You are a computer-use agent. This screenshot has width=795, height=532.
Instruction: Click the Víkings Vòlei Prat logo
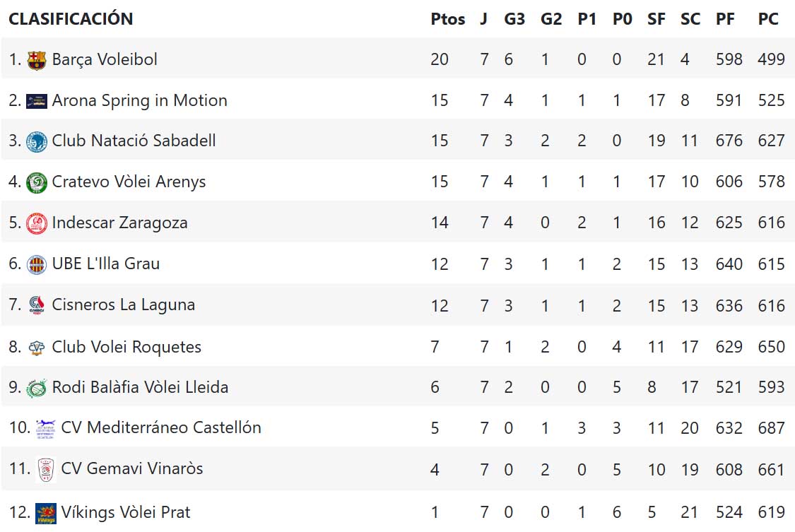46,512
